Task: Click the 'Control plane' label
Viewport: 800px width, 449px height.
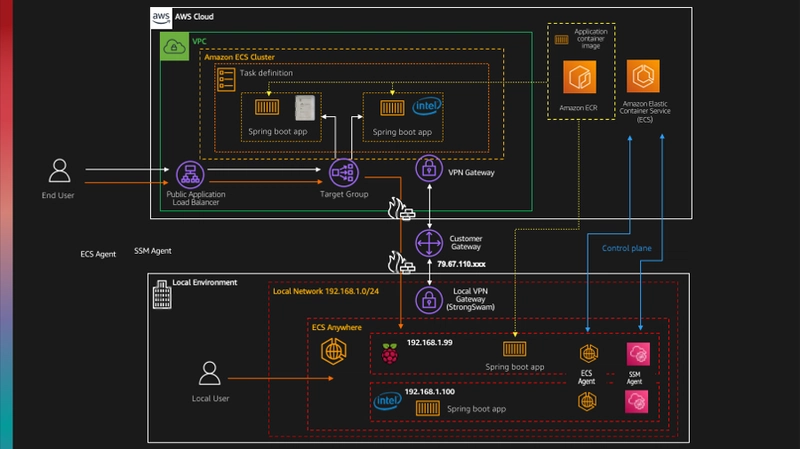Action: 627,248
